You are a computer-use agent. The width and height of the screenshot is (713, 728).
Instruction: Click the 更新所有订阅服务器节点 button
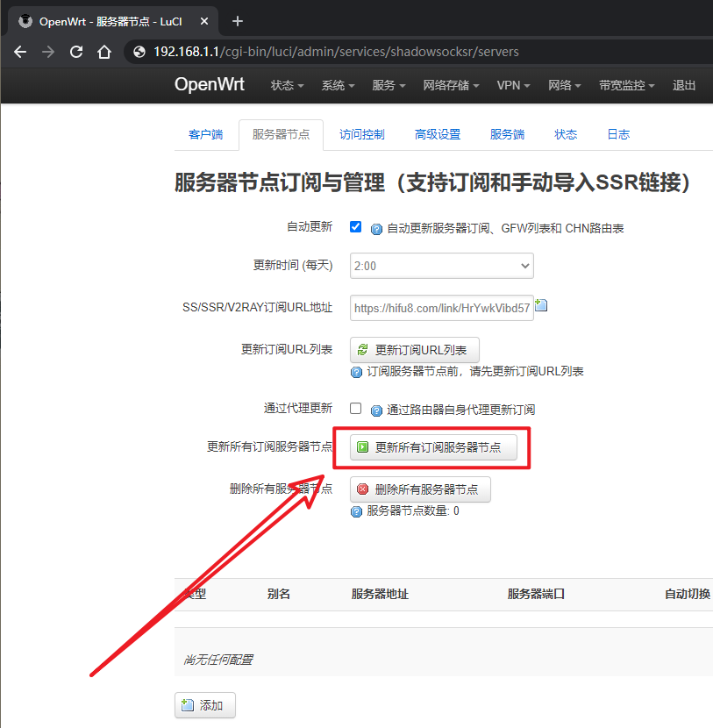[433, 447]
